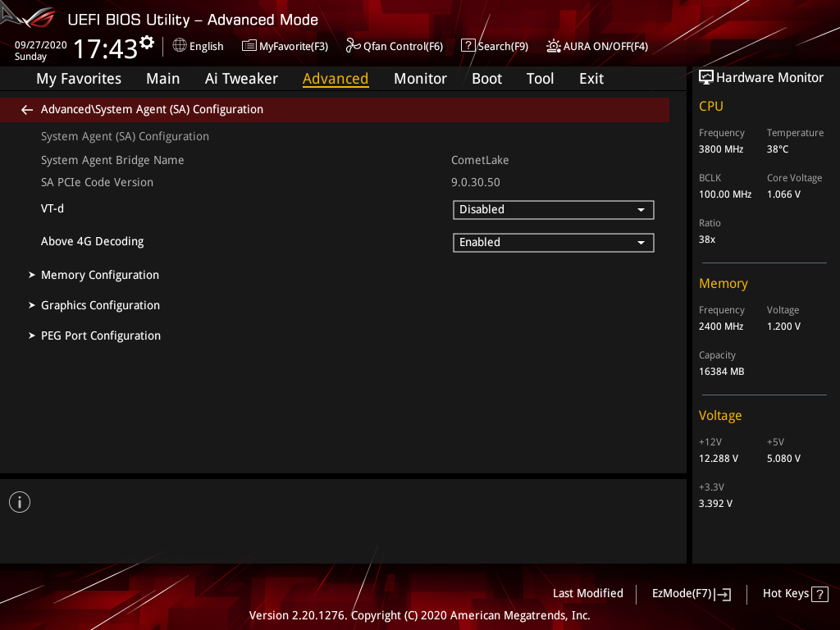The width and height of the screenshot is (840, 630).
Task: Click the 17:43 clock time
Action: pos(106,48)
